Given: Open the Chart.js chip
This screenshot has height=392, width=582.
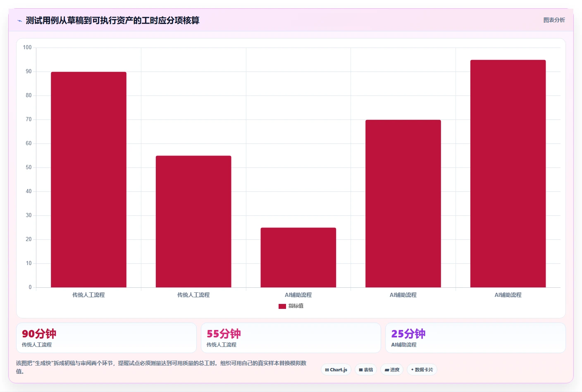Looking at the screenshot, I should click(336, 370).
